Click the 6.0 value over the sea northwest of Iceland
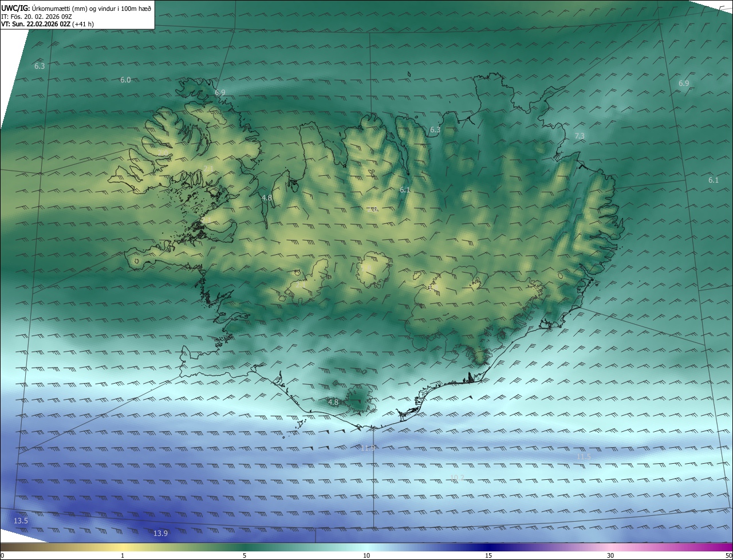The height and width of the screenshot is (560, 733). click(x=125, y=80)
